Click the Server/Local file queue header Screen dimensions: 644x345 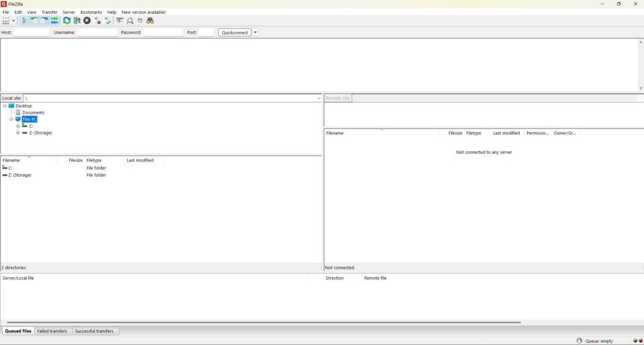154,278
